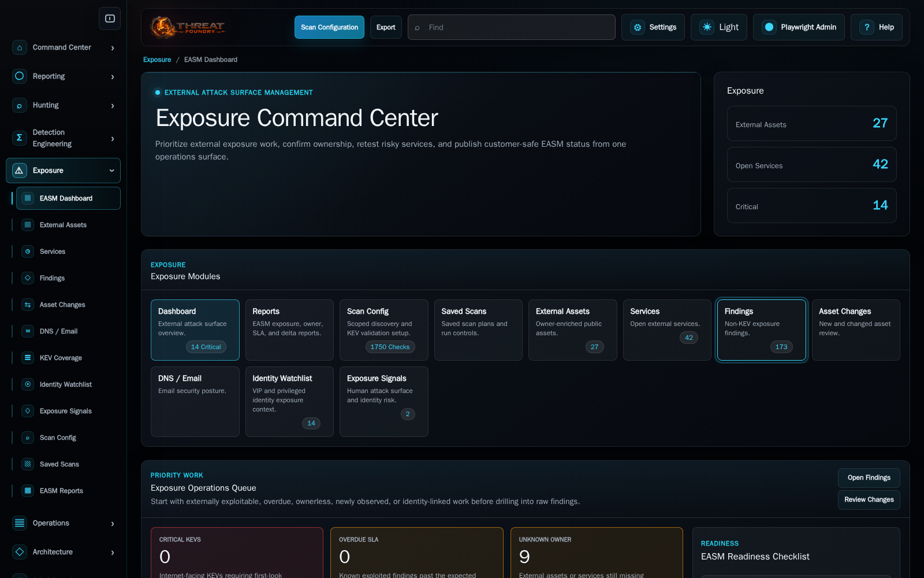Open the Findings module card
This screenshot has height=578, width=924.
pyautogui.click(x=762, y=330)
